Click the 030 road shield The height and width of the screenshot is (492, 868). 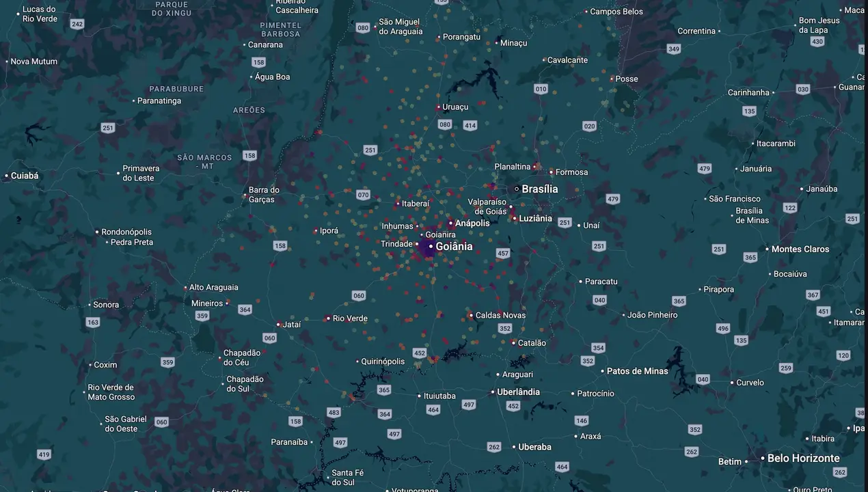click(x=803, y=90)
